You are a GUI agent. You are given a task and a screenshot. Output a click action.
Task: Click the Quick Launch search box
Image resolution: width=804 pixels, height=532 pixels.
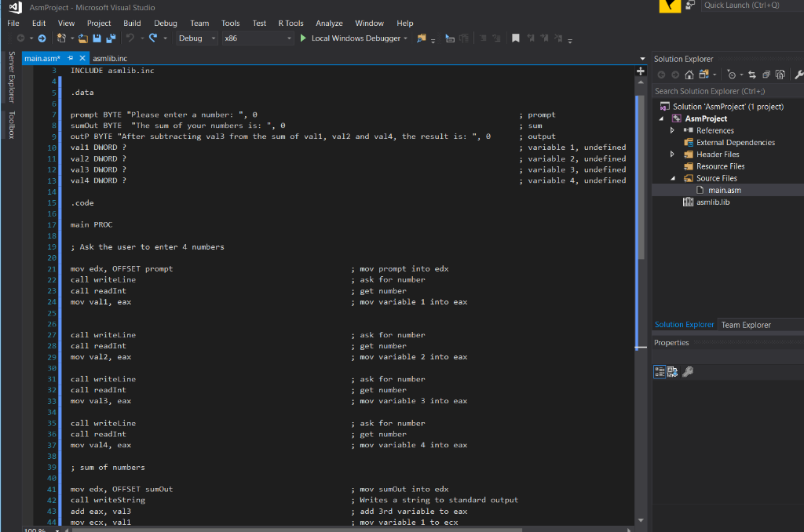tap(752, 5)
